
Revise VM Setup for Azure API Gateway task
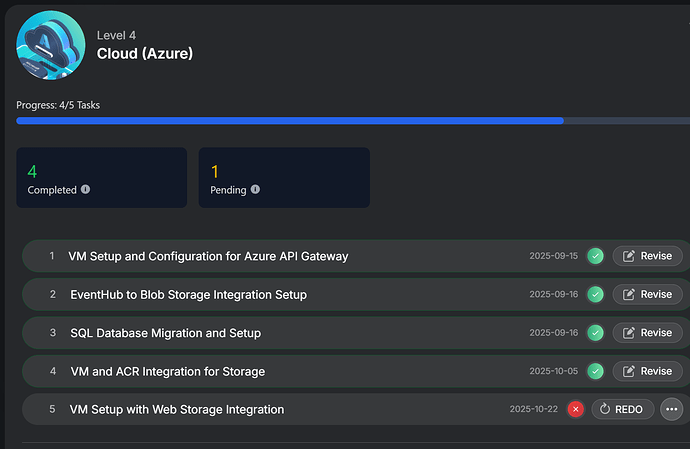[647, 256]
